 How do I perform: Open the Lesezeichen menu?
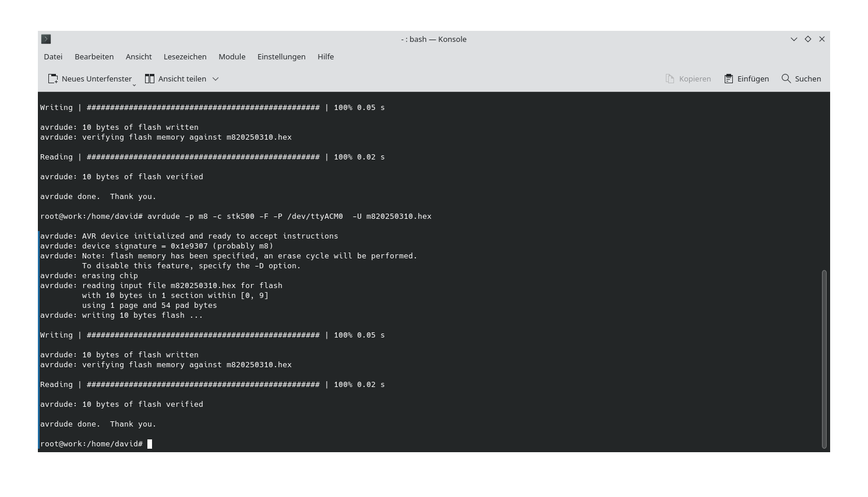185,56
